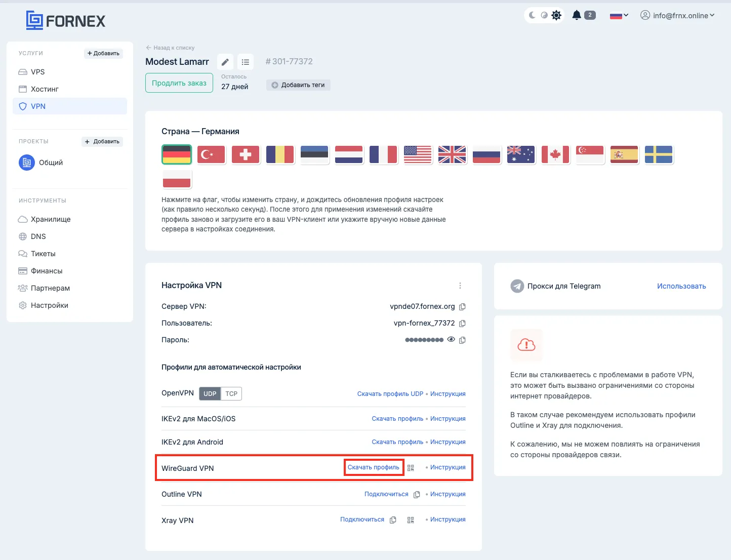Click Outline VPN Подключиться link
The width and height of the screenshot is (731, 560).
click(386, 494)
